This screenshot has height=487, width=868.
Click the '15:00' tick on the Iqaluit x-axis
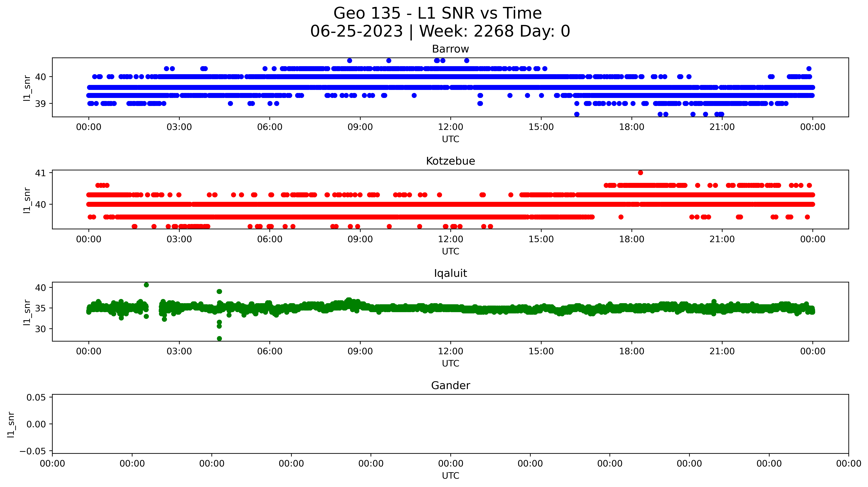pyautogui.click(x=541, y=351)
